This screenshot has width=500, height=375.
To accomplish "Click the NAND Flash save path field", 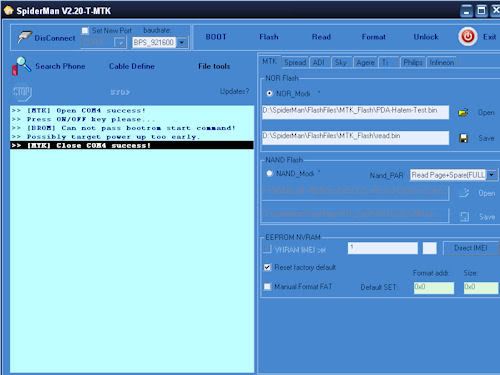I will 355,215.
